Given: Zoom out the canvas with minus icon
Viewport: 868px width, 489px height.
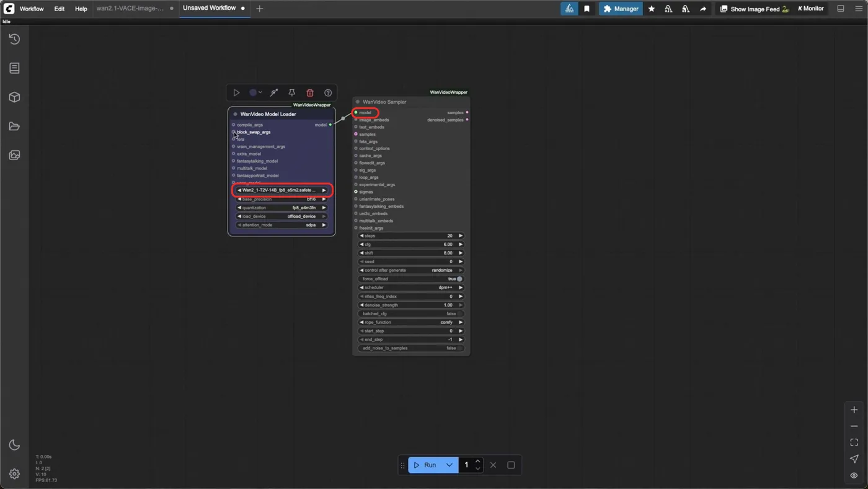Looking at the screenshot, I should coord(854,426).
